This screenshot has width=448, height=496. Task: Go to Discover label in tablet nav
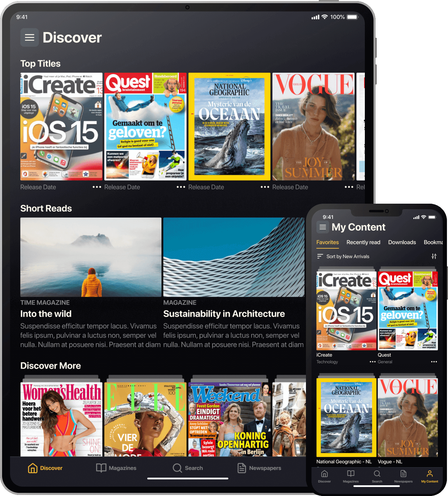(51, 468)
